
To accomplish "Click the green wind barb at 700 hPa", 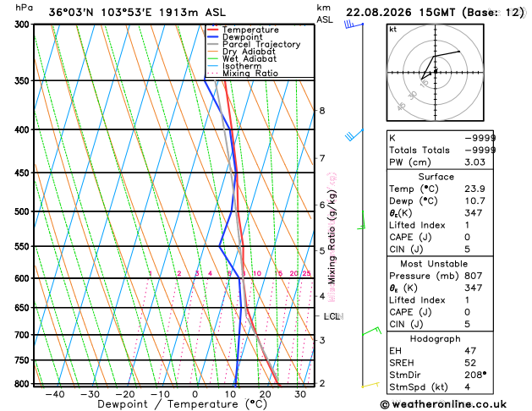I will pyautogui.click(x=372, y=331).
